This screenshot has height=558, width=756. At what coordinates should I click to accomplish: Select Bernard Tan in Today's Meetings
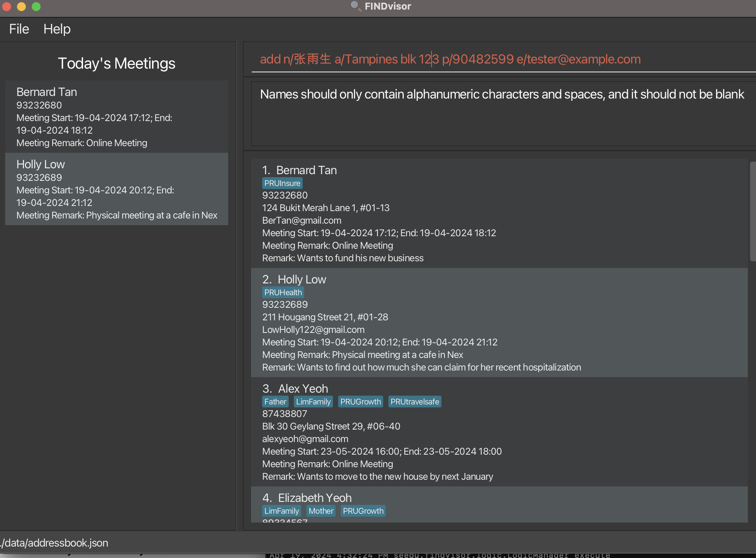click(117, 117)
